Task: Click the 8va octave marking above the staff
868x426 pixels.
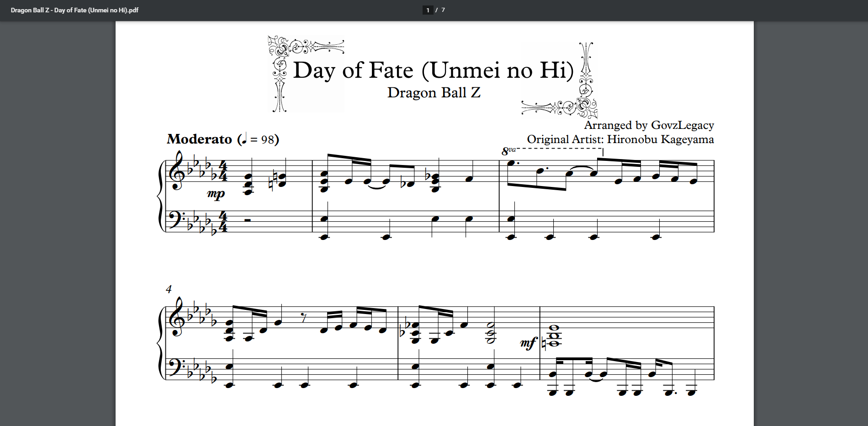Action: click(x=508, y=151)
